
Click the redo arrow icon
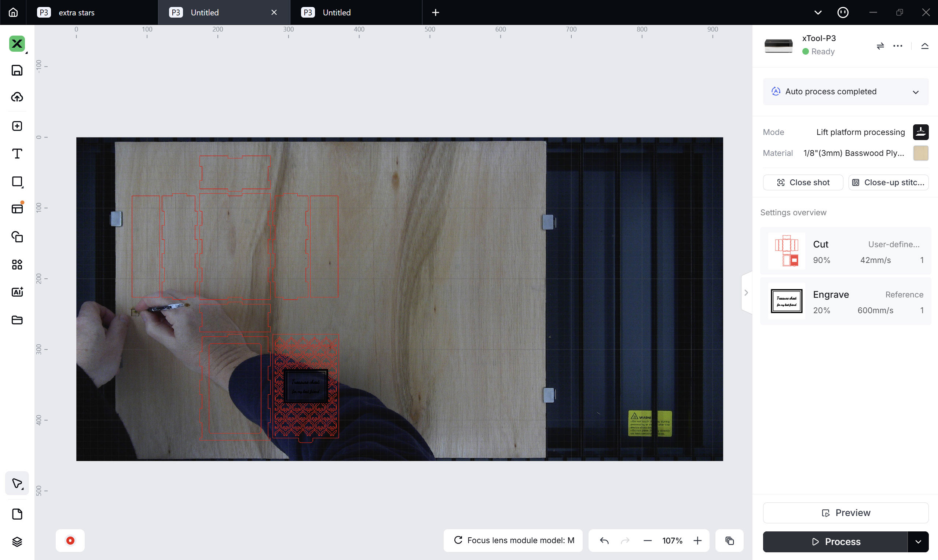pos(625,540)
